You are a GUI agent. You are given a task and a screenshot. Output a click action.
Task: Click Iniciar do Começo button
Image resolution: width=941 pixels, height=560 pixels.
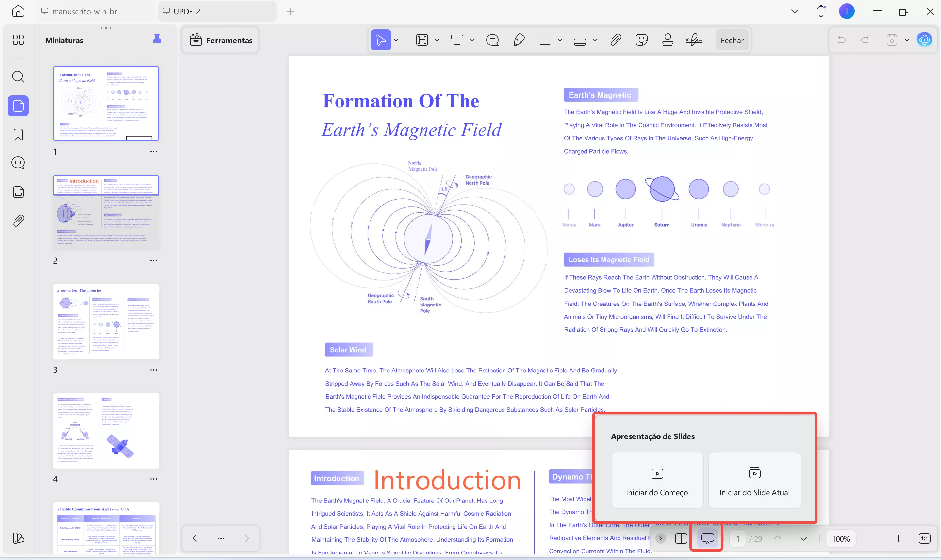[657, 480]
